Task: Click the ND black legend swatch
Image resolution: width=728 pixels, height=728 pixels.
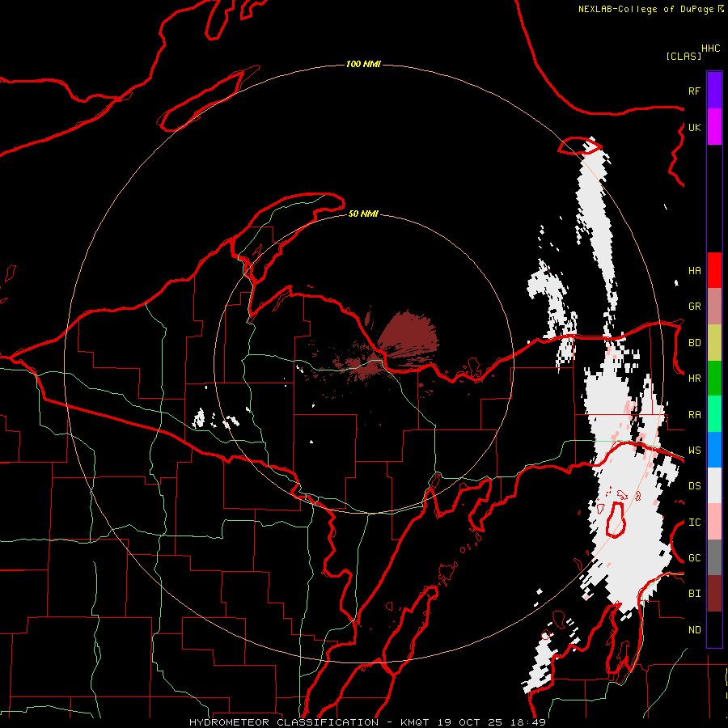Action: [x=714, y=629]
